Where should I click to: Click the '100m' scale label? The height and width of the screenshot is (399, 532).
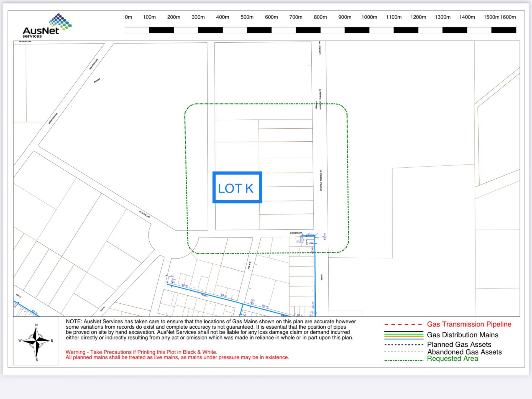click(x=149, y=17)
